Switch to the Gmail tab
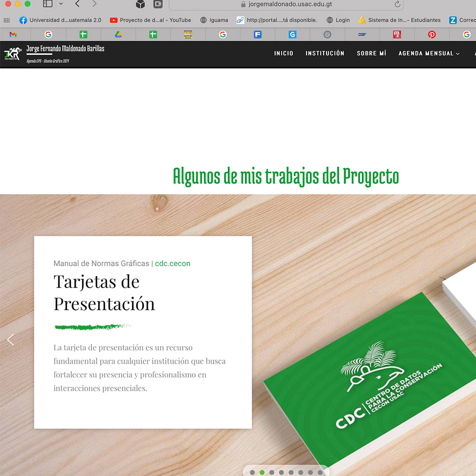This screenshot has width=476, height=476. pos(13,35)
